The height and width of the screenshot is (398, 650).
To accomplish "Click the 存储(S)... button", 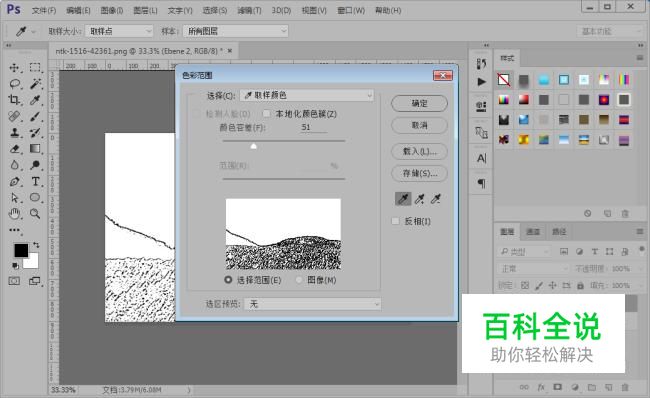I will (419, 173).
